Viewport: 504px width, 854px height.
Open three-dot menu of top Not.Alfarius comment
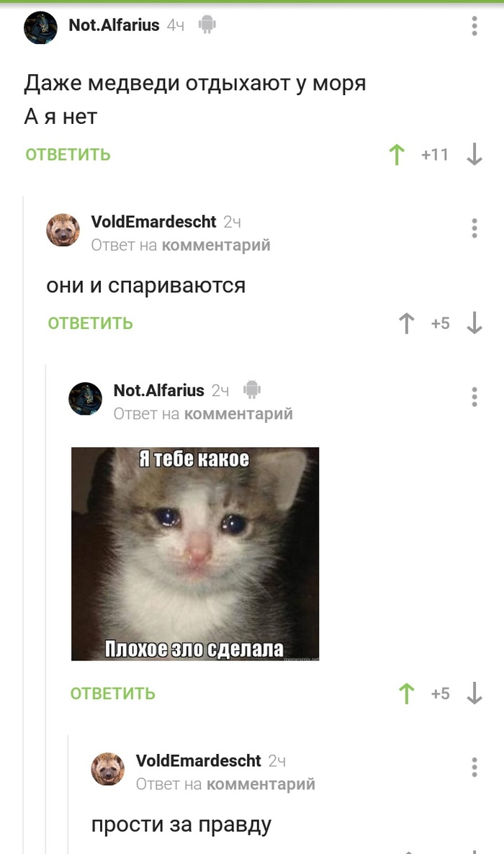click(x=474, y=26)
